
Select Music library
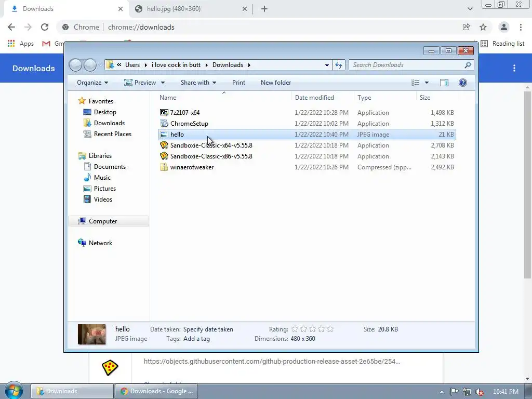click(x=102, y=178)
